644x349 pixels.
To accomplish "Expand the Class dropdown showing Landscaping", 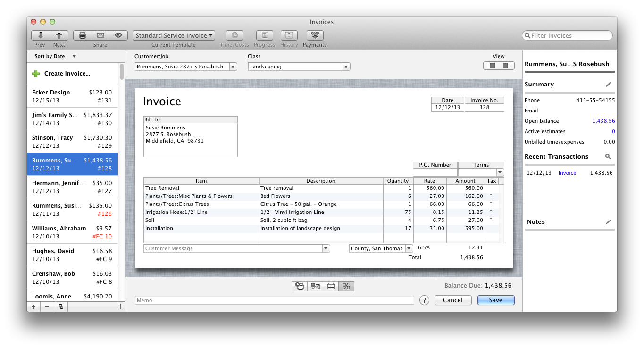I will pyautogui.click(x=346, y=67).
